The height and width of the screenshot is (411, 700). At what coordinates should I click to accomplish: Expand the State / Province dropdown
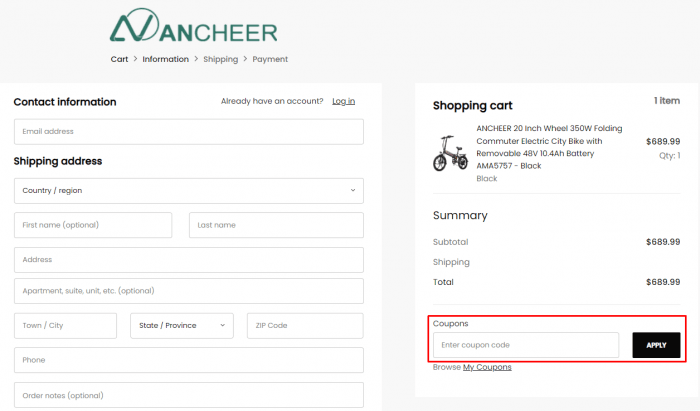(182, 326)
